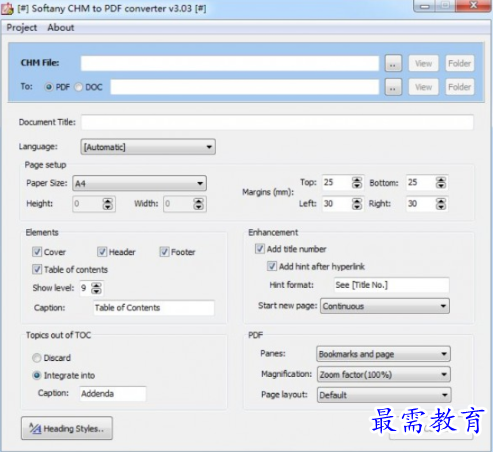Adjust Top margin spinner
This screenshot has height=452, width=493.
pos(357,183)
